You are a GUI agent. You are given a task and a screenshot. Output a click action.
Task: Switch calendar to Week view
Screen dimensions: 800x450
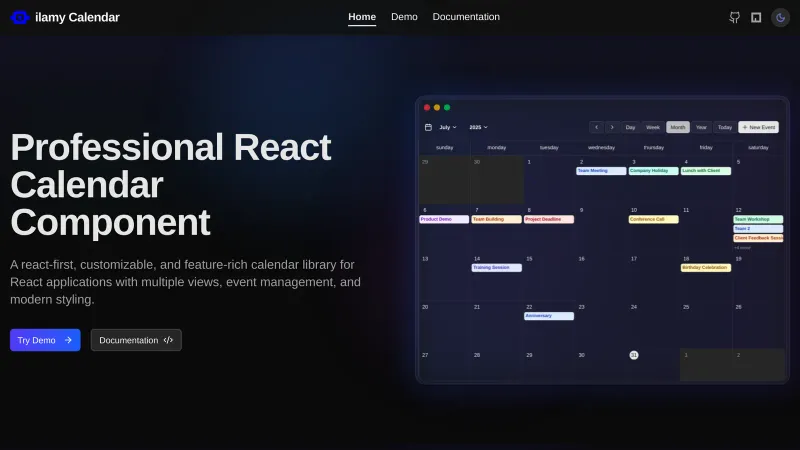652,127
